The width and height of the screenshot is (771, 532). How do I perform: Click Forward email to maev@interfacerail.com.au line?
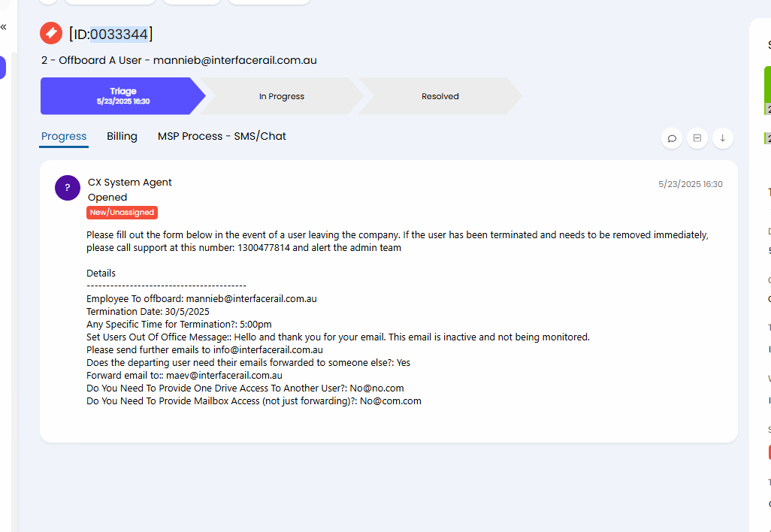pos(184,376)
